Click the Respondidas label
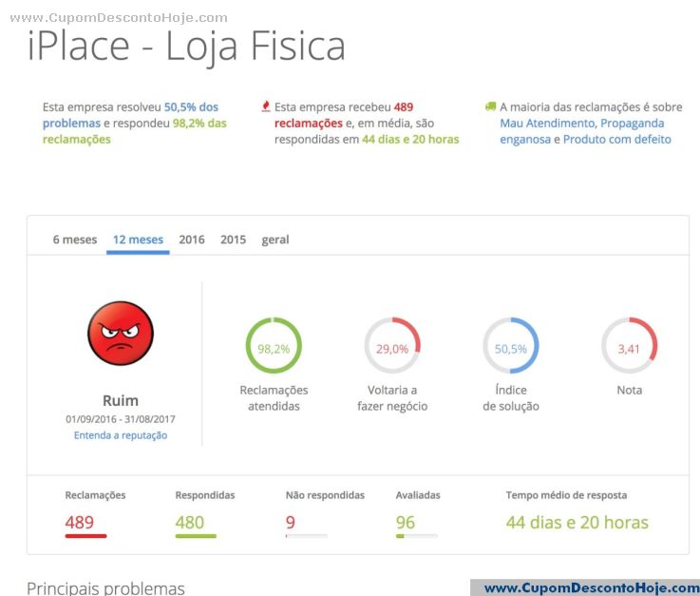 coord(205,495)
